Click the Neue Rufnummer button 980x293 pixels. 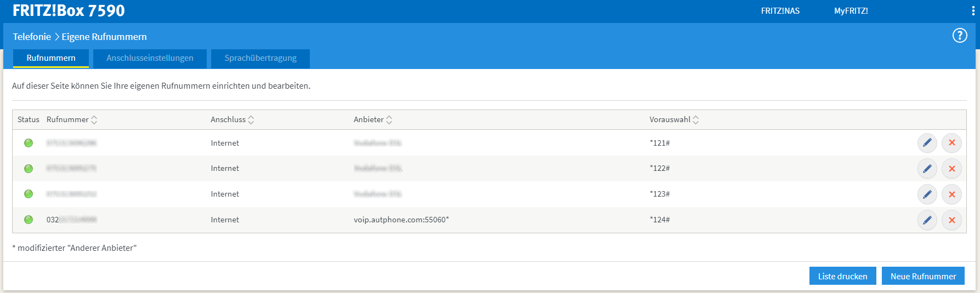point(922,276)
